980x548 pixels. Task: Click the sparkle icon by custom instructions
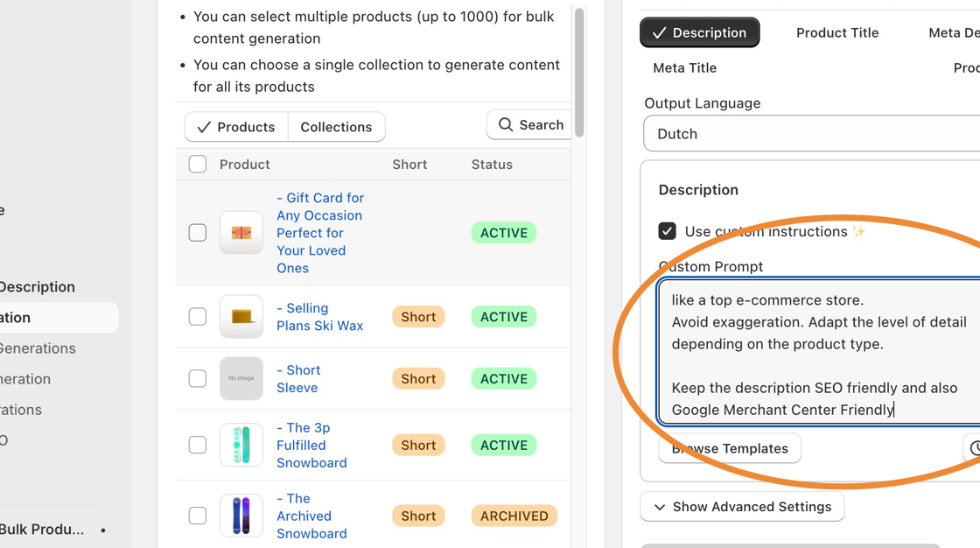pyautogui.click(x=858, y=231)
